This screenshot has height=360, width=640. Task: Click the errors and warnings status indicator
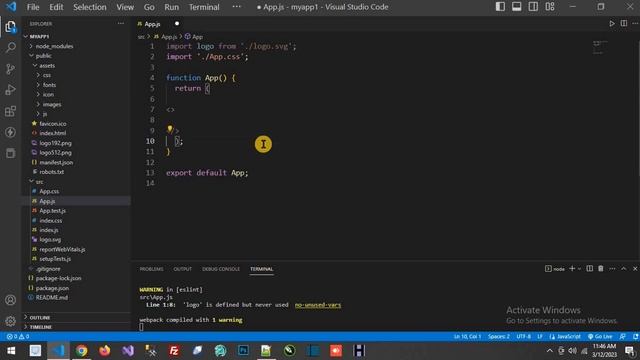(x=18, y=337)
